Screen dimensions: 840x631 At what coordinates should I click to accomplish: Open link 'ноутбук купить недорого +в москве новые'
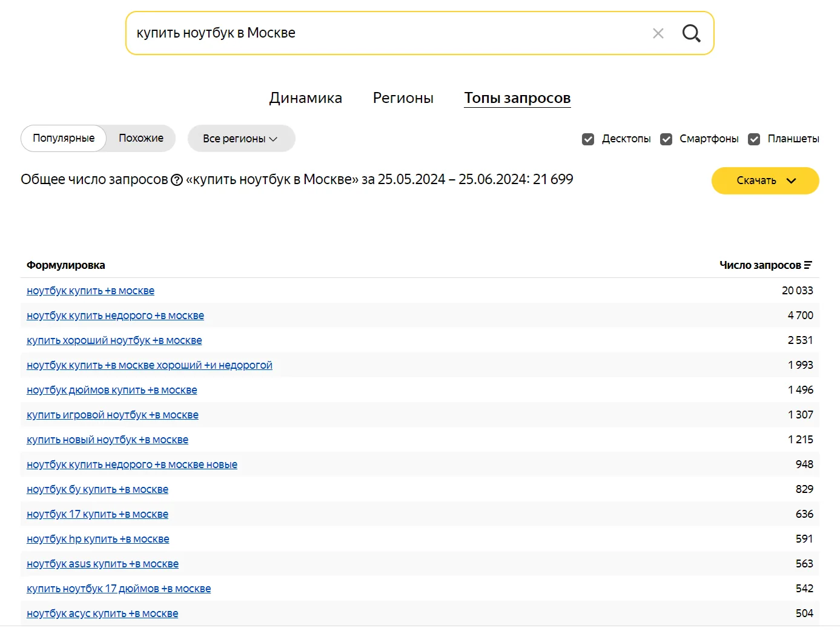pyautogui.click(x=132, y=464)
